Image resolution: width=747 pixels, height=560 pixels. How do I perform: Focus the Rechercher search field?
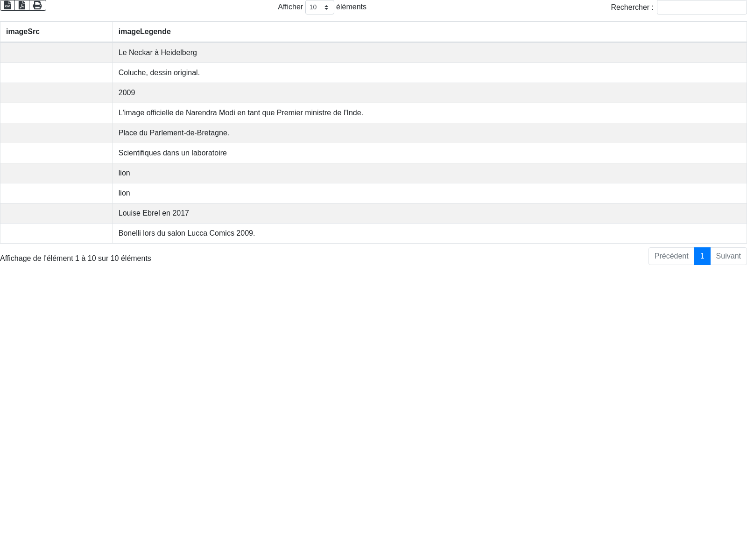point(702,7)
